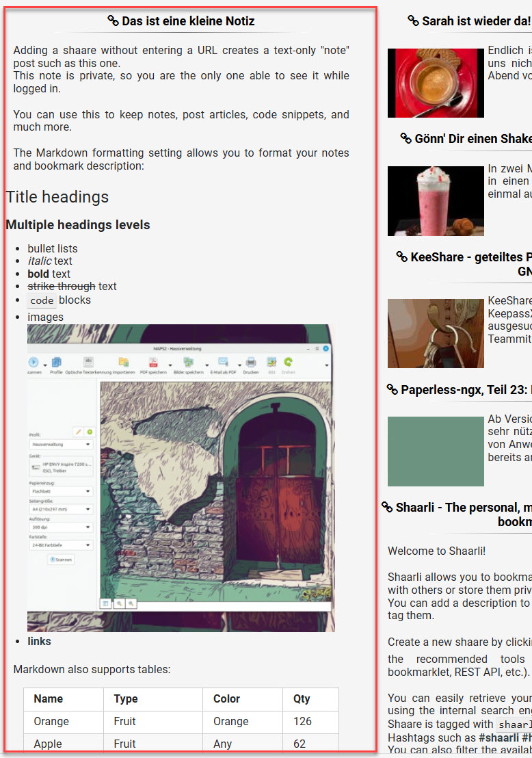
Task: Click the link icon beside 'Das ist eine kleine Notiz'
Action: click(x=114, y=21)
